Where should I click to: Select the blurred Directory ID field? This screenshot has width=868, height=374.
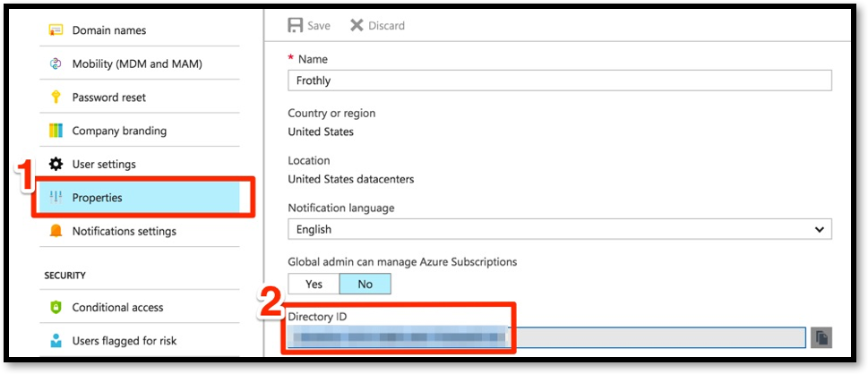pyautogui.click(x=546, y=337)
